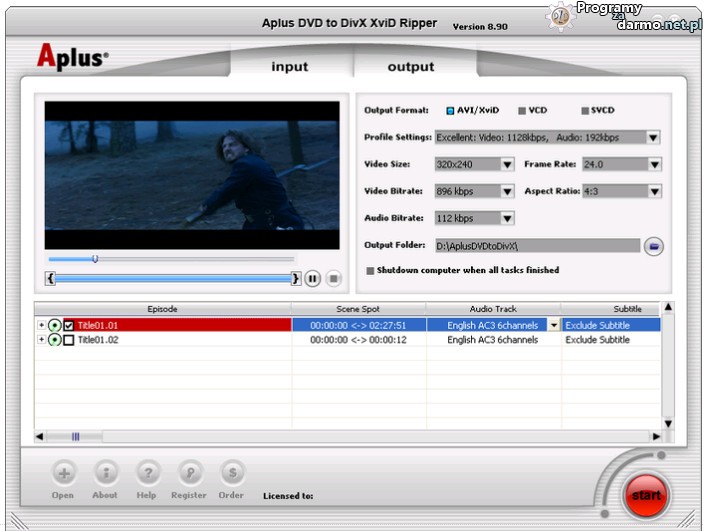
Task: Browse for output folder icon
Action: coord(654,246)
